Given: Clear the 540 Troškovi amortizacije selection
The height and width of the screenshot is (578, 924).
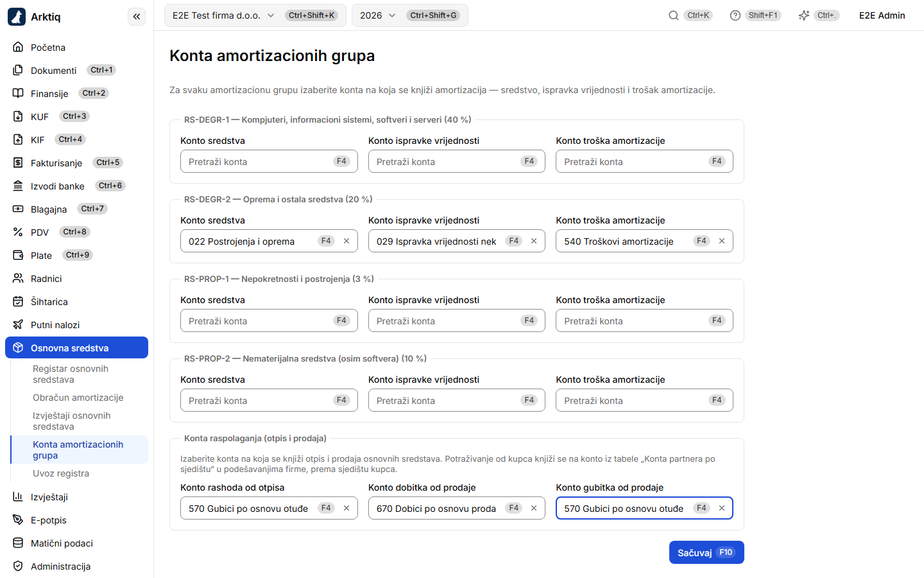Looking at the screenshot, I should [x=722, y=241].
